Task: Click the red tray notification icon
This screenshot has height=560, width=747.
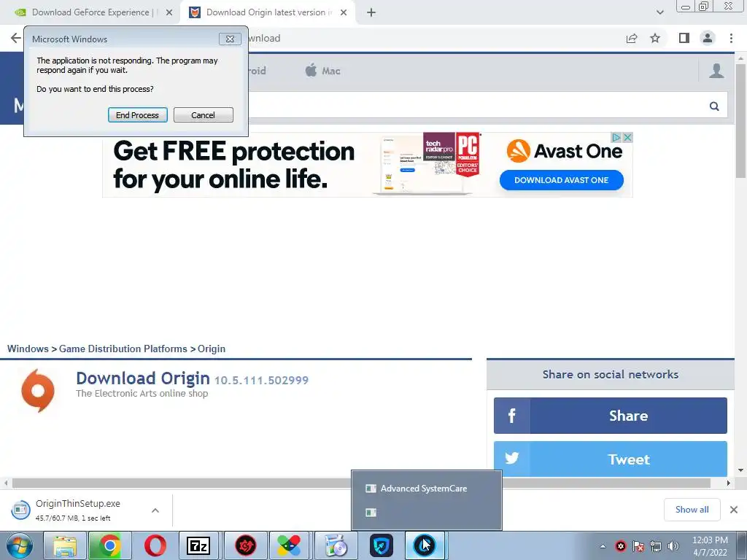Action: coord(621,546)
